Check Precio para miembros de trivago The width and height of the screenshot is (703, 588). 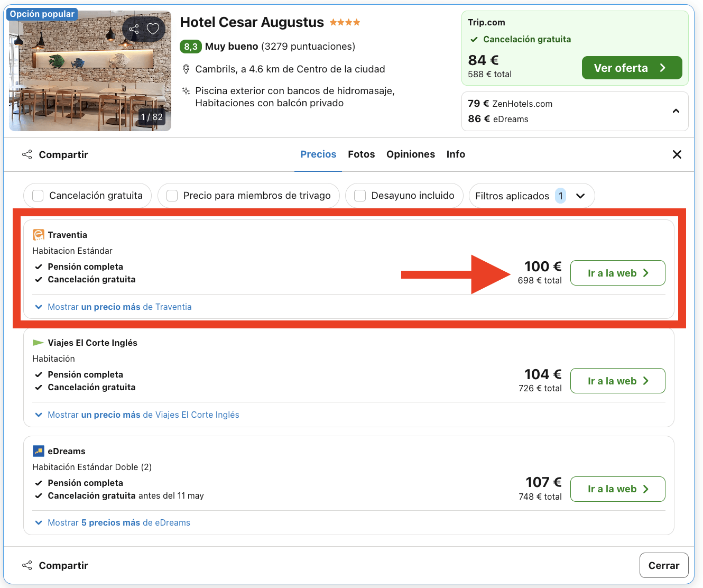[x=172, y=195]
